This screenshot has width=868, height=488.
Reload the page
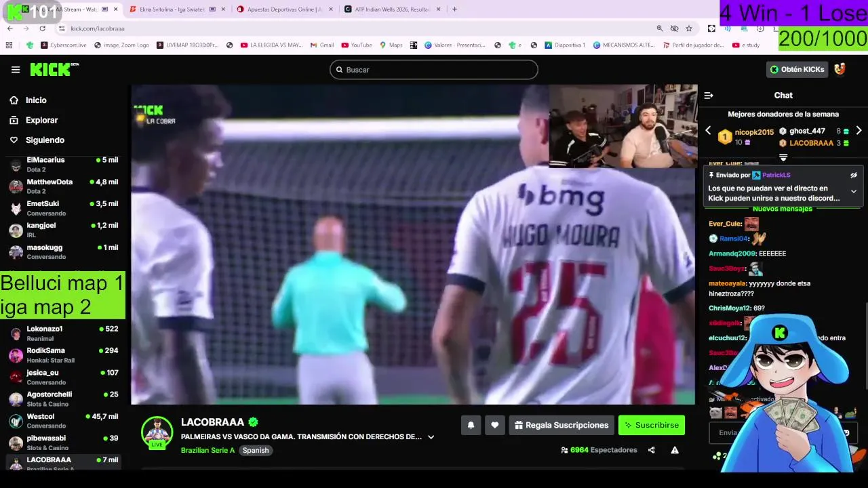click(42, 28)
